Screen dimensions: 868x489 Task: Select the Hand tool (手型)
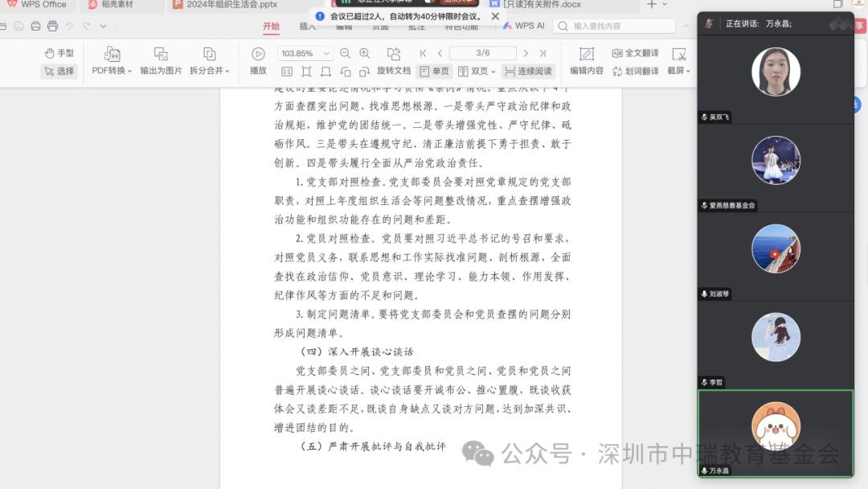(x=59, y=53)
